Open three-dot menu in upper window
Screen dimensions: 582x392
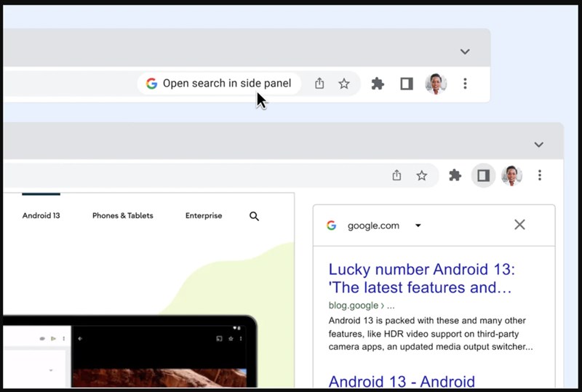(465, 84)
